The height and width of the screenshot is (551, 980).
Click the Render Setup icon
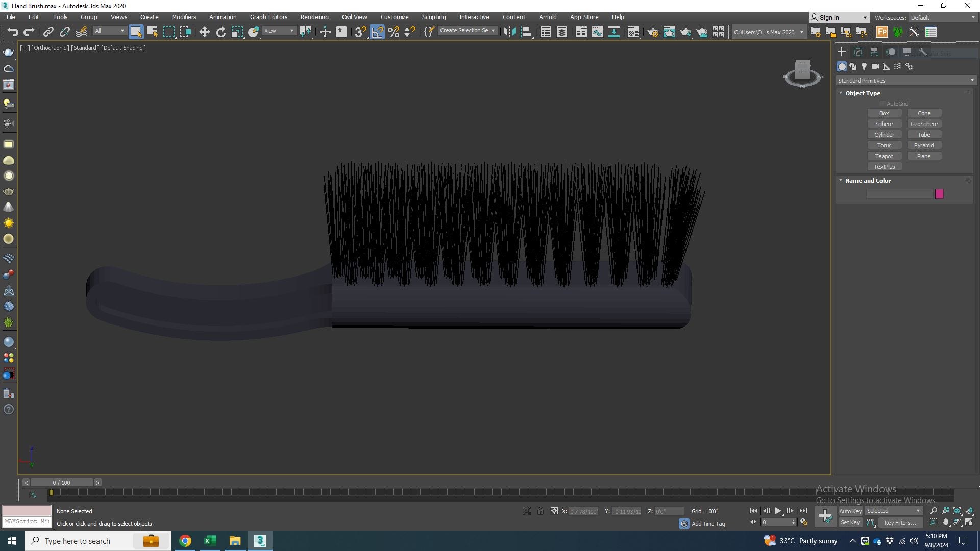tap(653, 32)
